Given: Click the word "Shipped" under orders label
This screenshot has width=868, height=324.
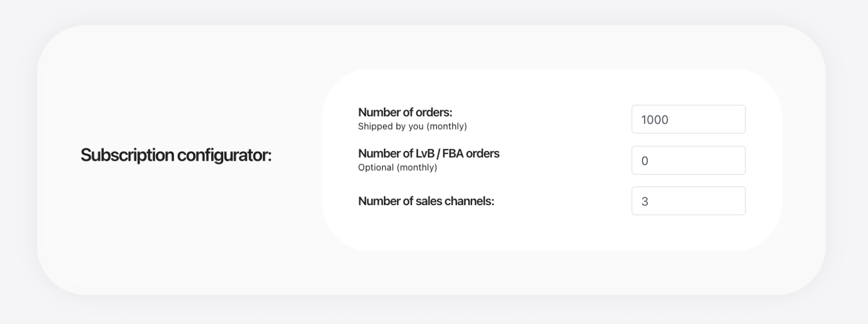Looking at the screenshot, I should click(x=375, y=126).
